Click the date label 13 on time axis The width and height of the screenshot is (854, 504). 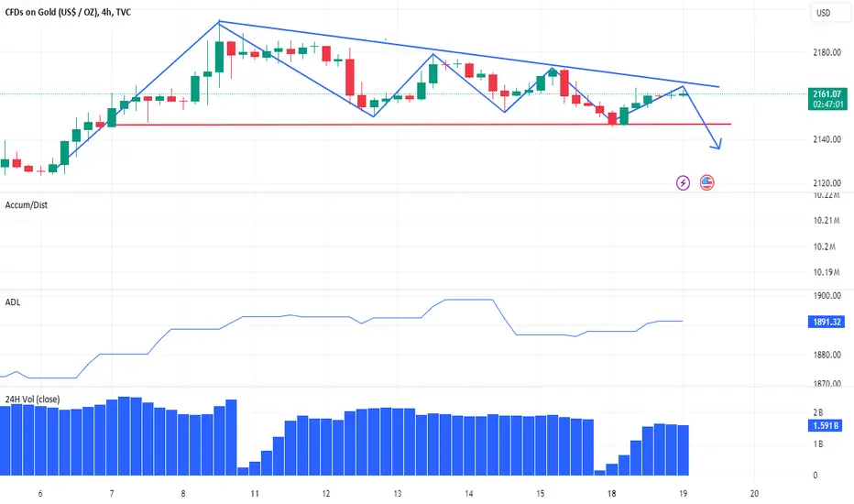click(398, 494)
